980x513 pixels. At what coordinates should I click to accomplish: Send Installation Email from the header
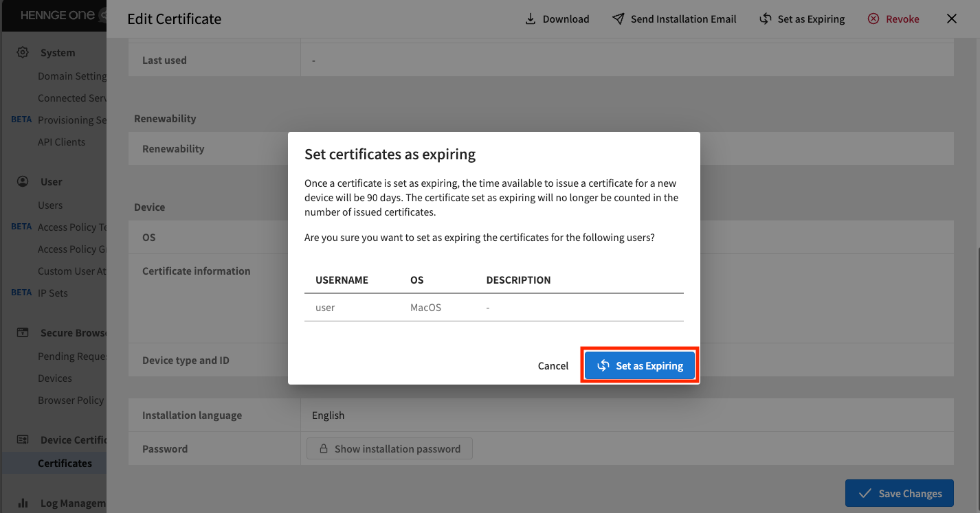click(x=674, y=19)
